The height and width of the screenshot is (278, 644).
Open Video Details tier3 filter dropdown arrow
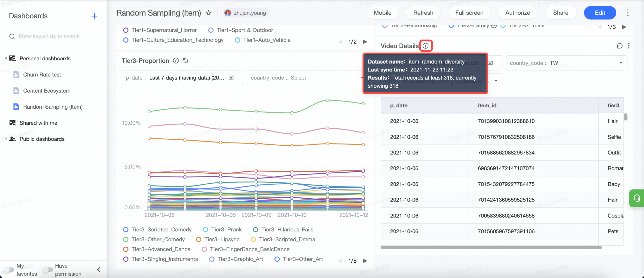pos(496,81)
